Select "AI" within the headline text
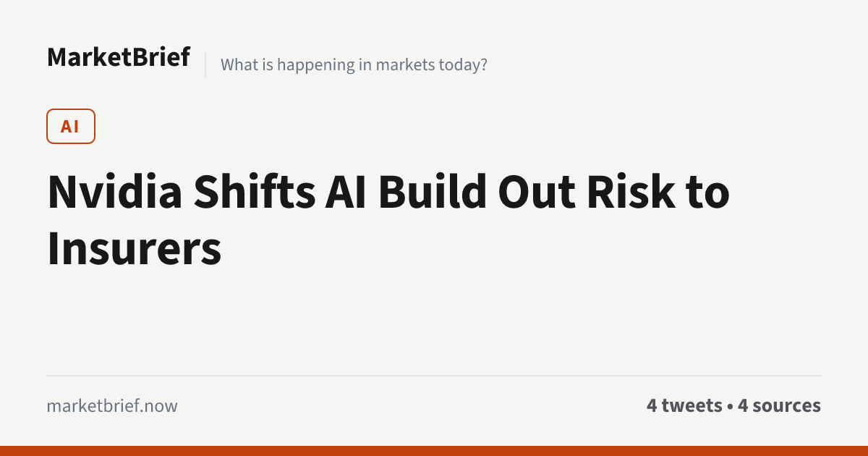The height and width of the screenshot is (456, 868). (346, 193)
